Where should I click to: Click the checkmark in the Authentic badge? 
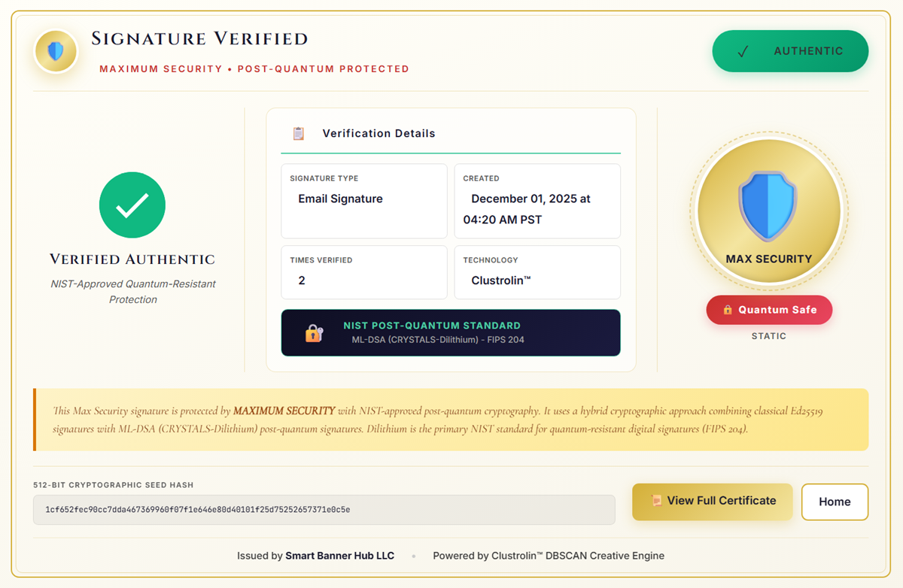743,52
